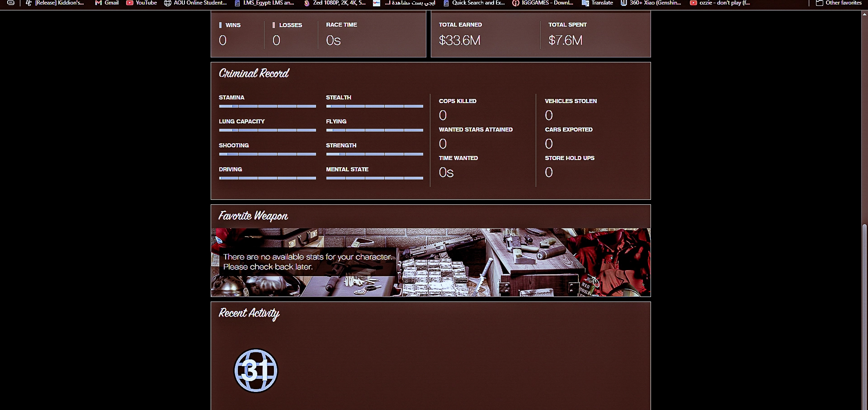Viewport: 868px width, 410px height.
Task: Open the Zed 1080P wallpapers bookmark
Action: tap(335, 3)
